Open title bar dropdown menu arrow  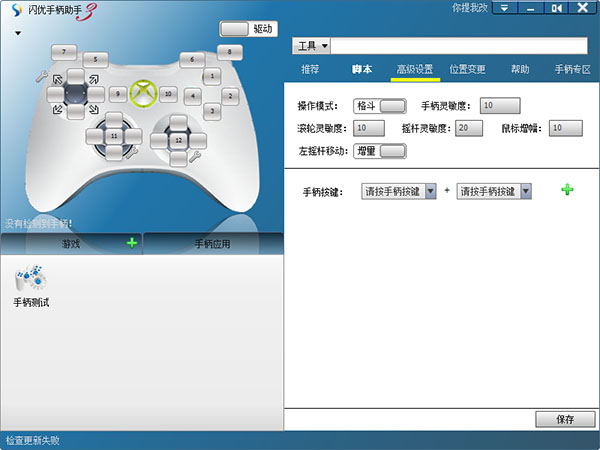coord(505,8)
